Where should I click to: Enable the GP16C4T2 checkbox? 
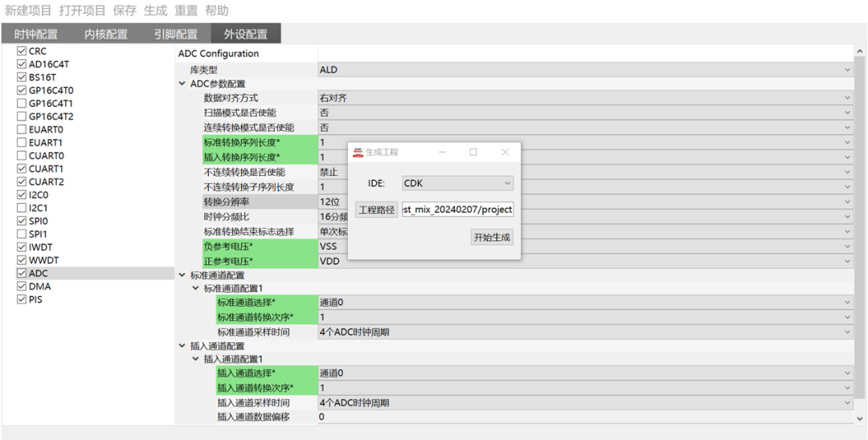pyautogui.click(x=22, y=116)
